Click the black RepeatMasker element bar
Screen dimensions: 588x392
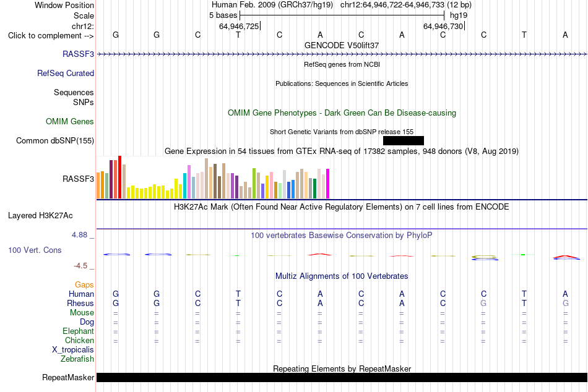coord(342,377)
